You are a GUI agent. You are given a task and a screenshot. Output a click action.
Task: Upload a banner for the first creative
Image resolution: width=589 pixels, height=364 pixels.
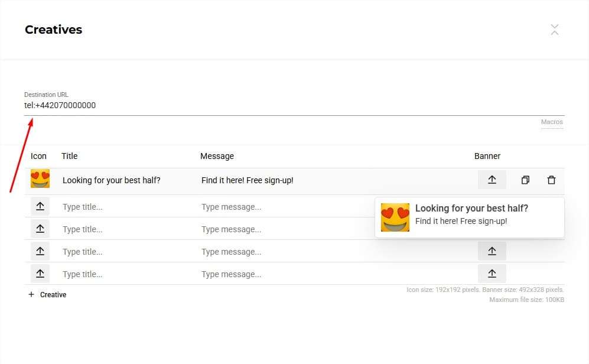[492, 180]
